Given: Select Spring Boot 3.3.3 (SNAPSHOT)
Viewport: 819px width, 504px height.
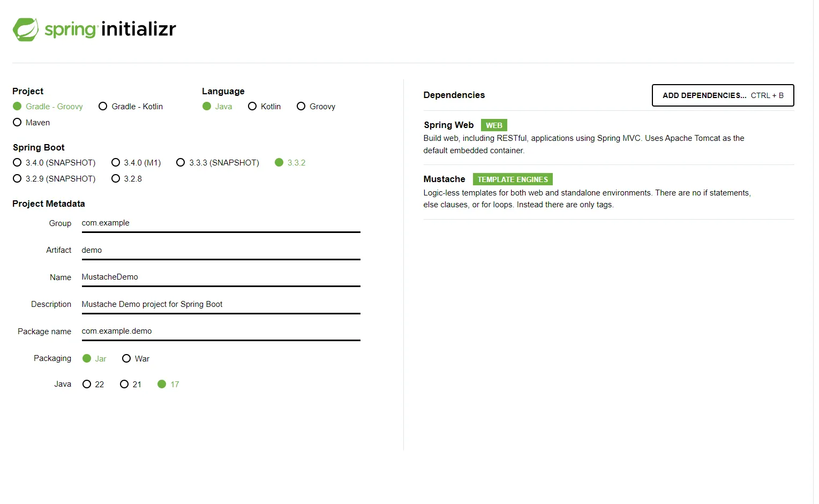Looking at the screenshot, I should [x=181, y=163].
